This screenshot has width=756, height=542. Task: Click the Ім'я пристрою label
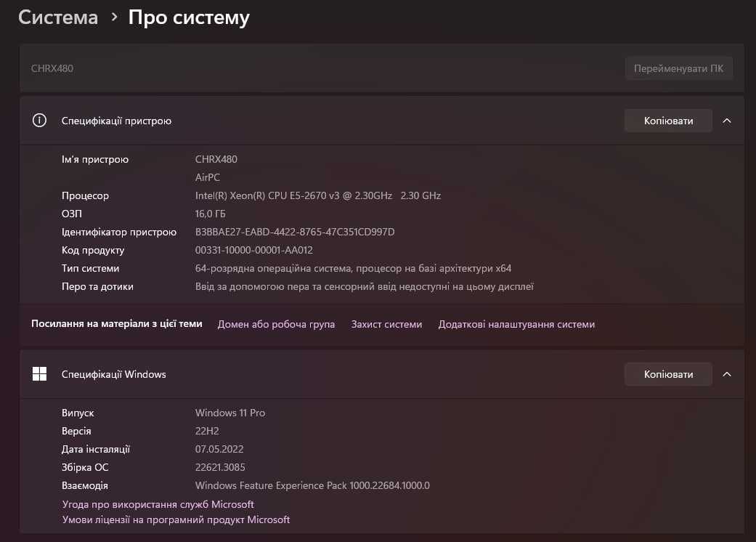pyautogui.click(x=95, y=159)
